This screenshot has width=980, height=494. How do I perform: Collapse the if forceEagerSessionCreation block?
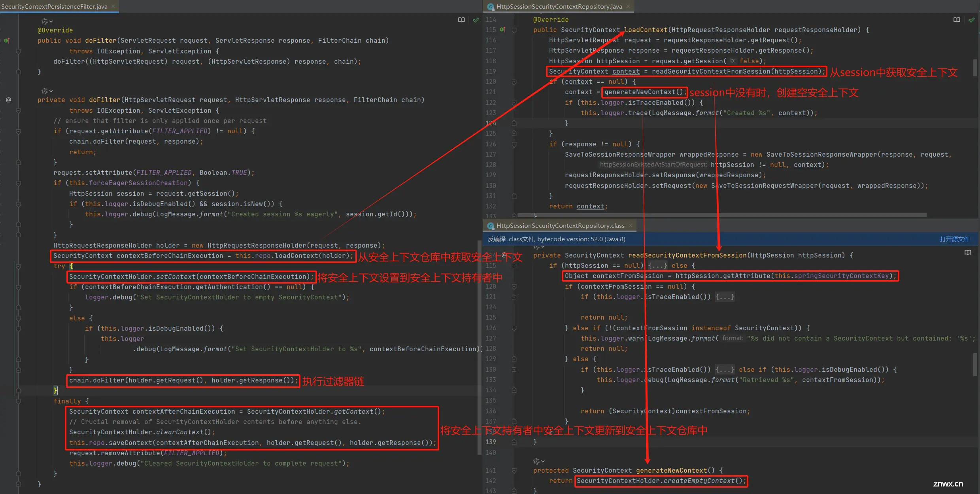(18, 183)
